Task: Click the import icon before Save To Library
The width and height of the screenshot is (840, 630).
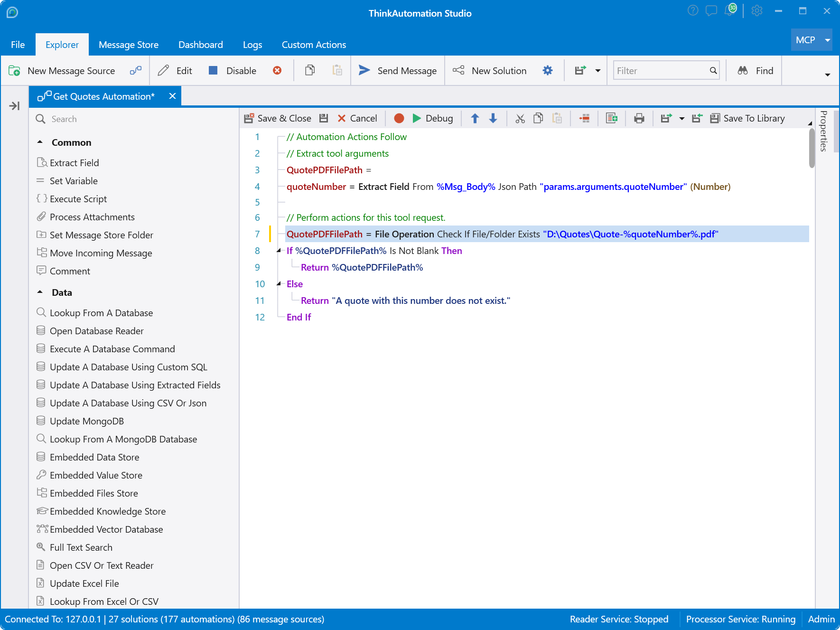Action: coord(697,118)
